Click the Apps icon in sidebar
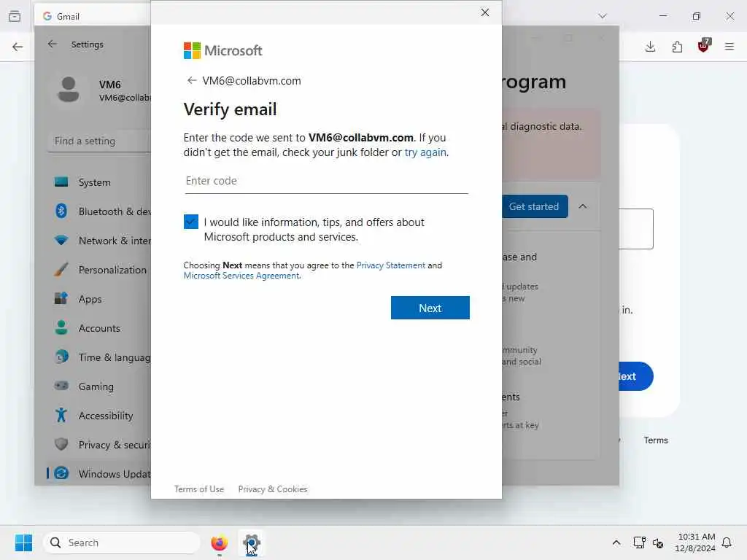The image size is (747, 560). pos(61,298)
